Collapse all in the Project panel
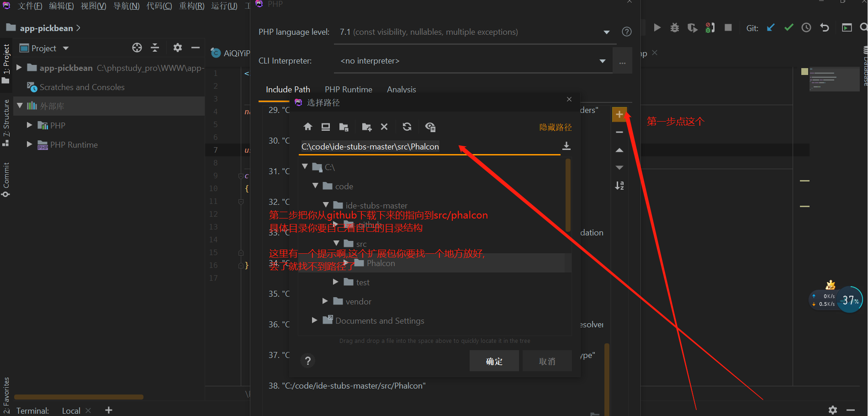This screenshot has height=416, width=868. pyautogui.click(x=155, y=48)
